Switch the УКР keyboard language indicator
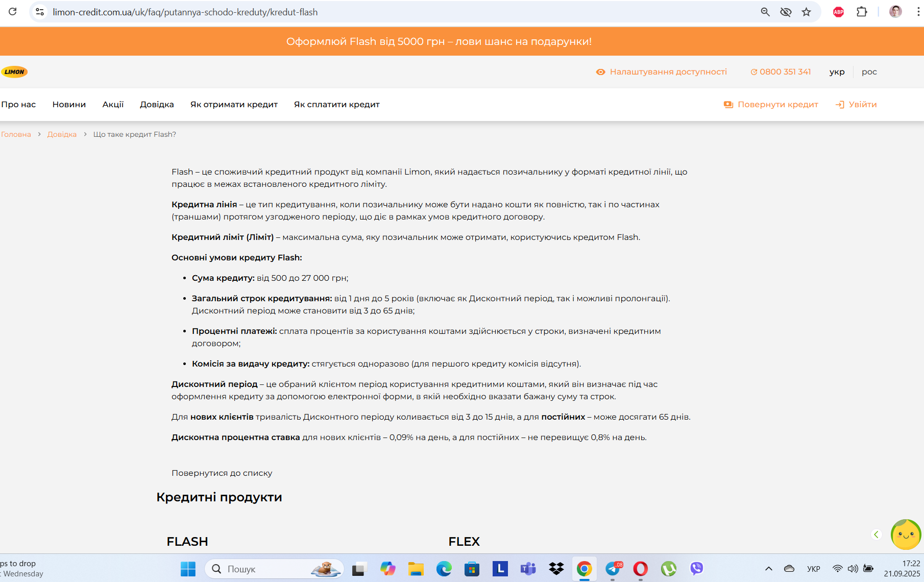 (x=814, y=569)
